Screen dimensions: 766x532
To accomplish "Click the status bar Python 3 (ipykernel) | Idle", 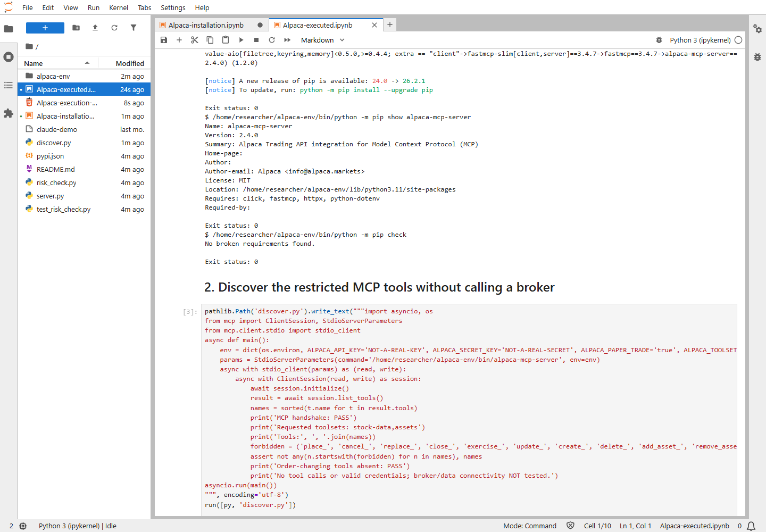I will pyautogui.click(x=77, y=526).
